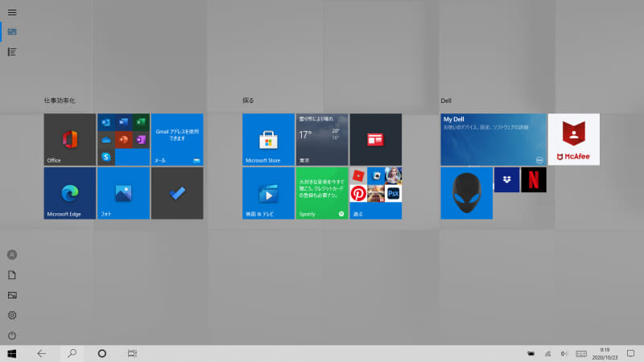Launch the McAfee tile

pyautogui.click(x=574, y=139)
